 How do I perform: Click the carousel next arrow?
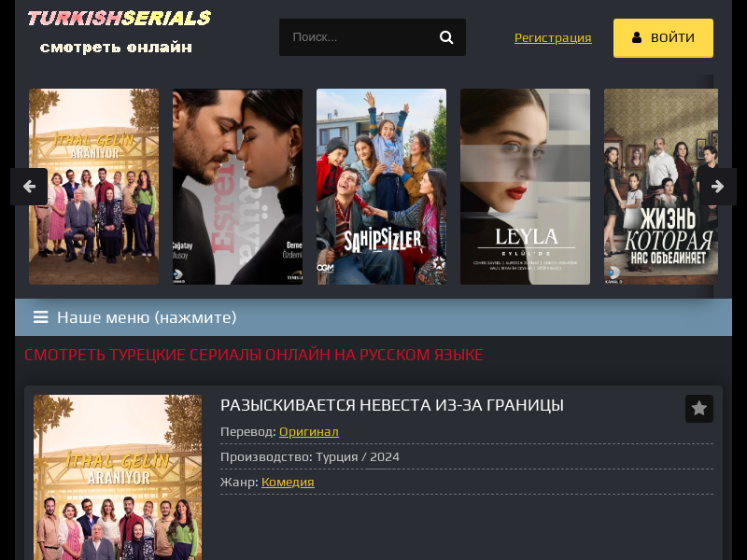[717, 186]
